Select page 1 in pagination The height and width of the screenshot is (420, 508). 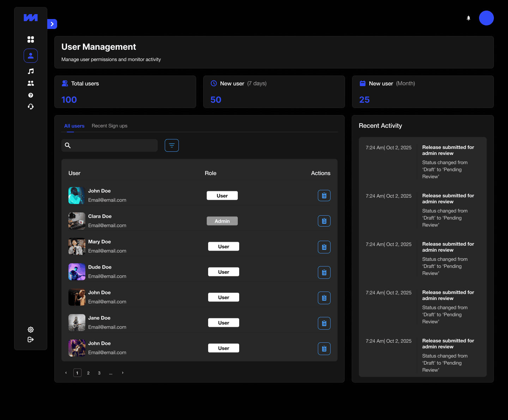pos(77,373)
